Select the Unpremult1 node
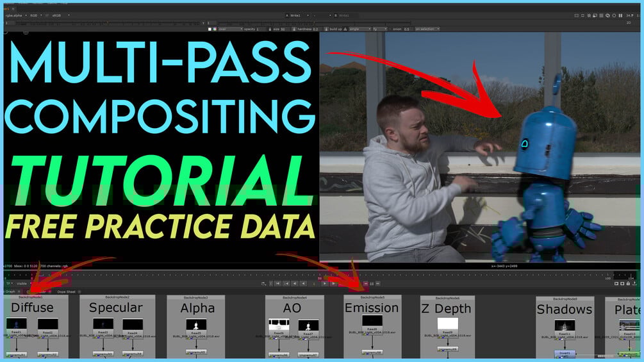 [x=17, y=354]
